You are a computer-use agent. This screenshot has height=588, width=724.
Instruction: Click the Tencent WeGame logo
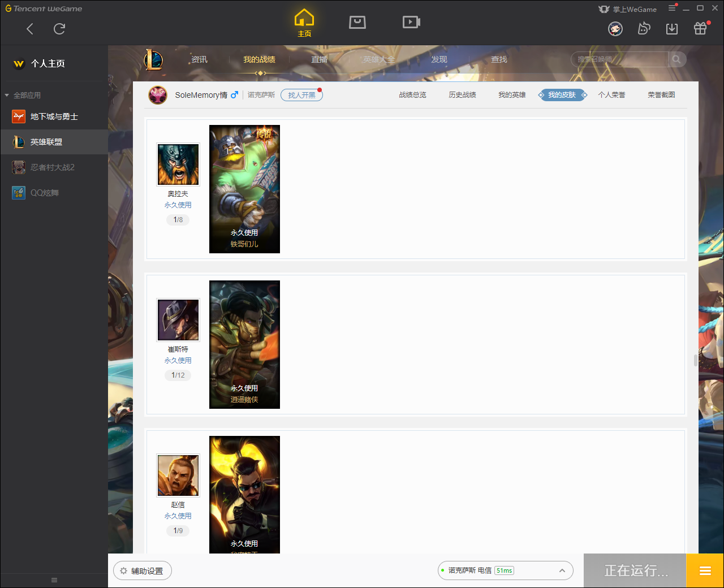click(44, 8)
